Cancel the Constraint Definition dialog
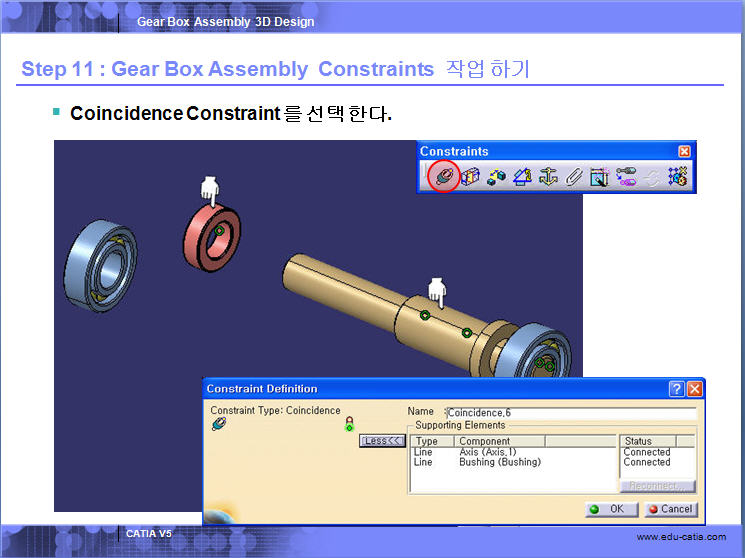Image resolution: width=745 pixels, height=558 pixels. click(x=669, y=509)
